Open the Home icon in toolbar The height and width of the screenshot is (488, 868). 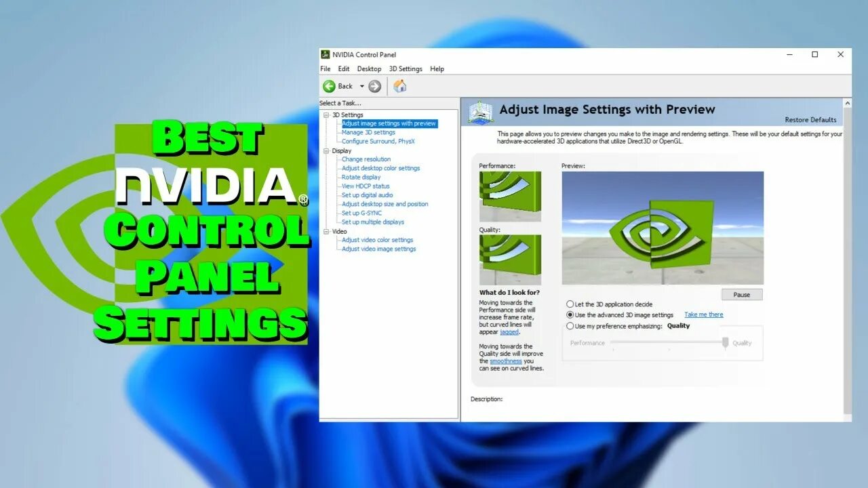click(400, 86)
